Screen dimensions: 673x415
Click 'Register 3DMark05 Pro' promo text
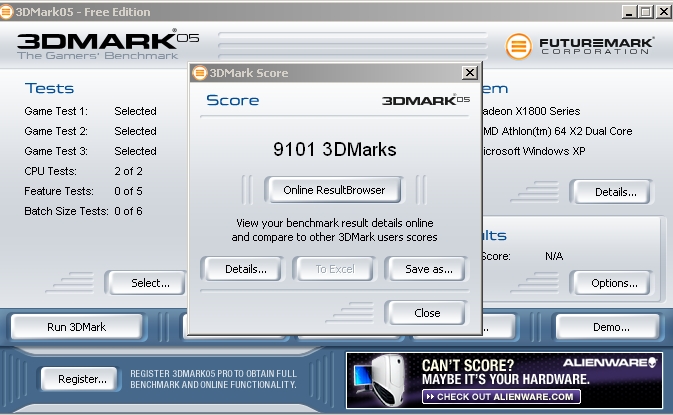pyautogui.click(x=213, y=379)
